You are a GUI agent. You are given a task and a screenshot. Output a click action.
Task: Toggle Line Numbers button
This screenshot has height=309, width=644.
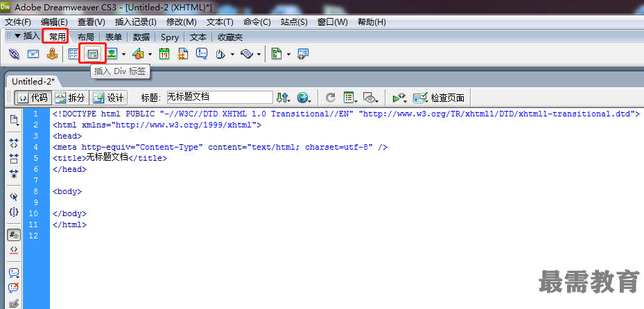pyautogui.click(x=14, y=235)
